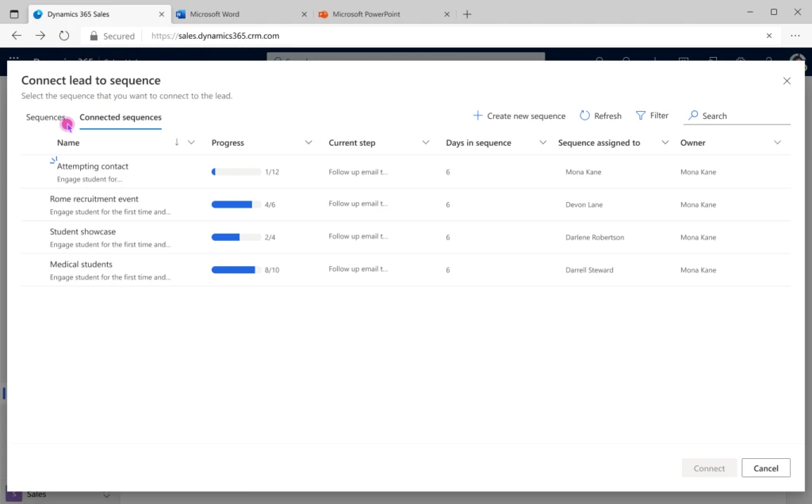812x504 pixels.
Task: Click the page reload icon in browser
Action: coord(63,36)
